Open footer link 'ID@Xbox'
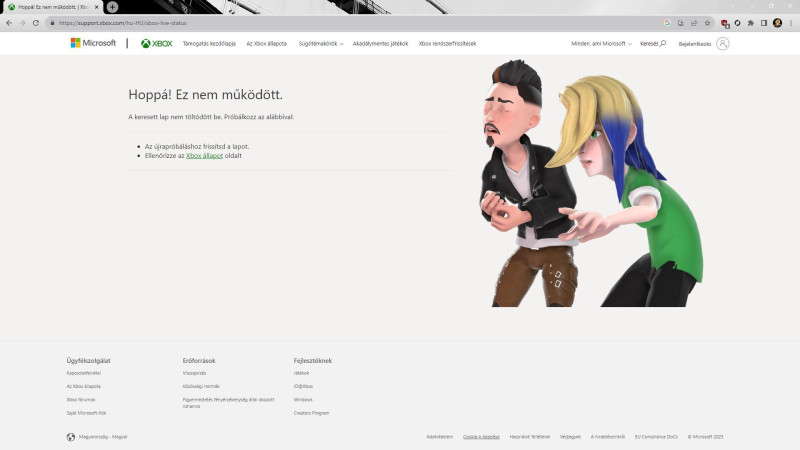The width and height of the screenshot is (800, 450). [x=303, y=386]
